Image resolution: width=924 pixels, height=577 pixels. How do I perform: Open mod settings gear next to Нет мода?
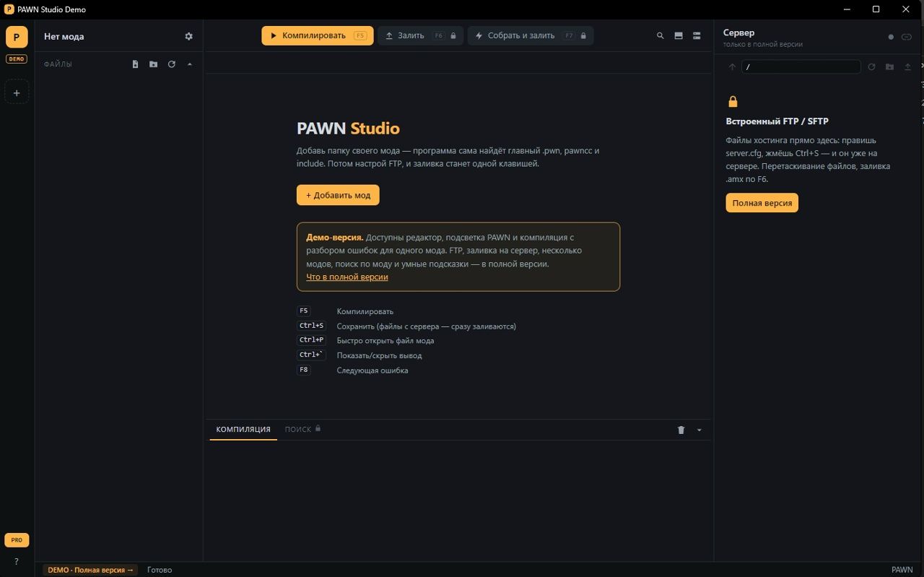pos(189,36)
